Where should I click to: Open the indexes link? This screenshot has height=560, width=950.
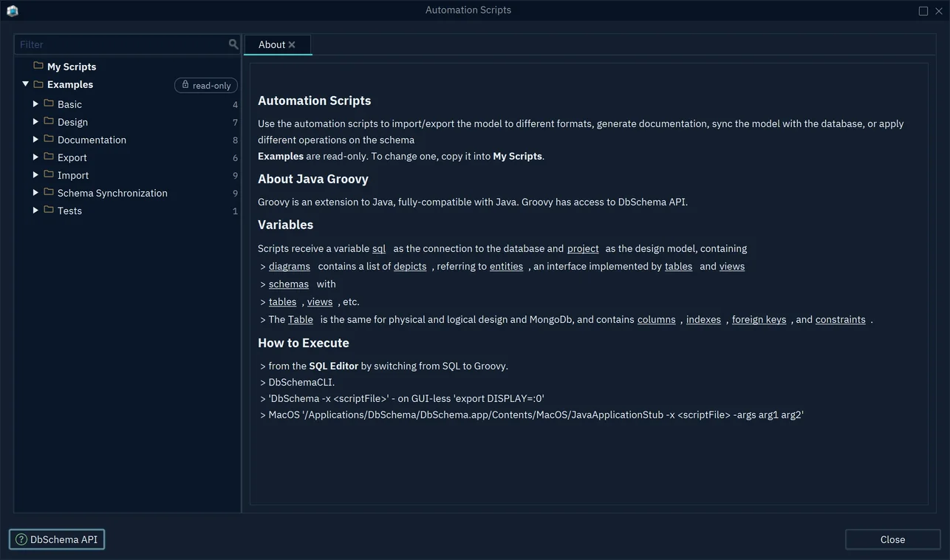703,319
